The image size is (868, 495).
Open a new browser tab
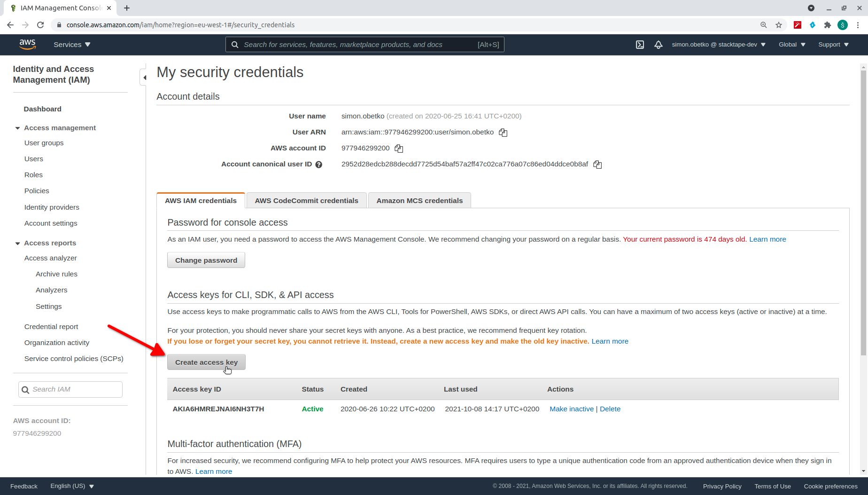point(127,8)
